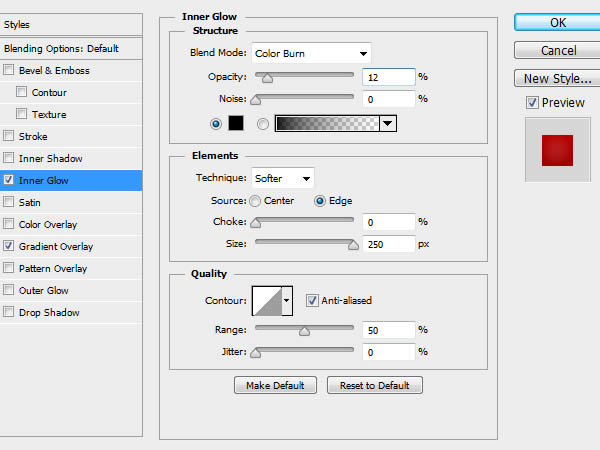Choose the Center source radio button
The width and height of the screenshot is (600, 450).
click(x=255, y=201)
